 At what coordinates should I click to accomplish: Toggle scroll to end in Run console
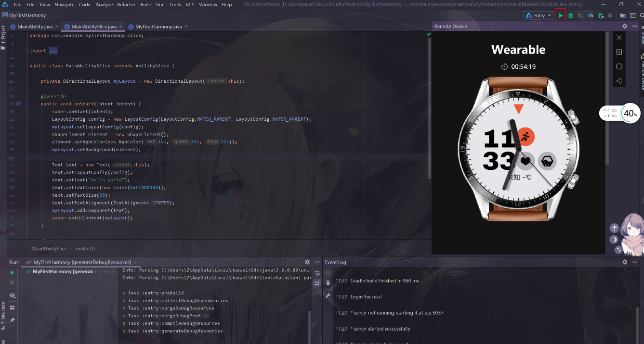tap(317, 283)
